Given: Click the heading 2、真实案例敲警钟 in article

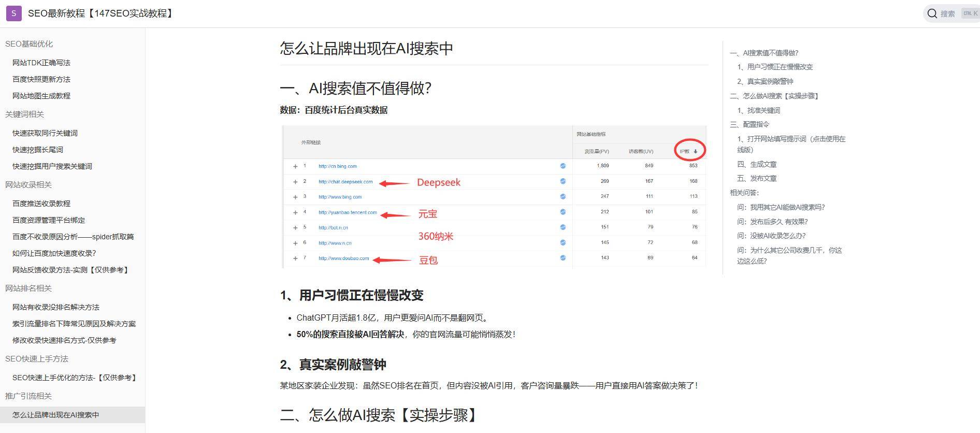Looking at the screenshot, I should click(x=333, y=365).
